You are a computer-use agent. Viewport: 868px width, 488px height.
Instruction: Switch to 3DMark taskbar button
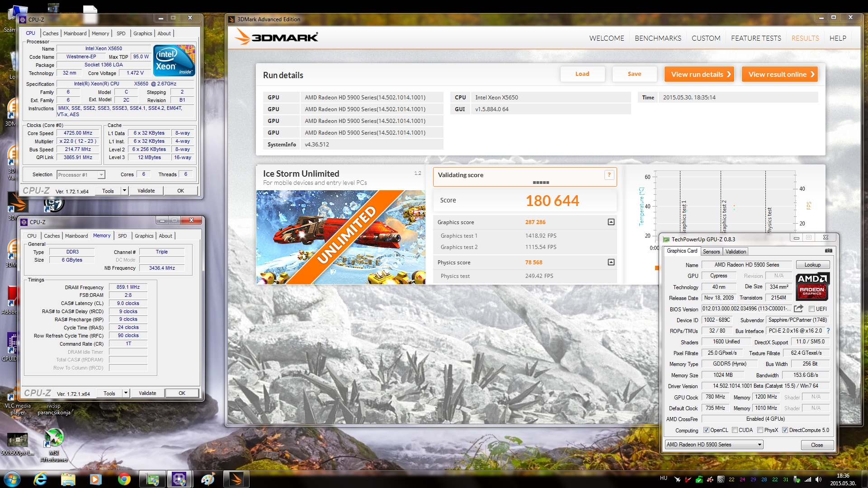click(236, 479)
